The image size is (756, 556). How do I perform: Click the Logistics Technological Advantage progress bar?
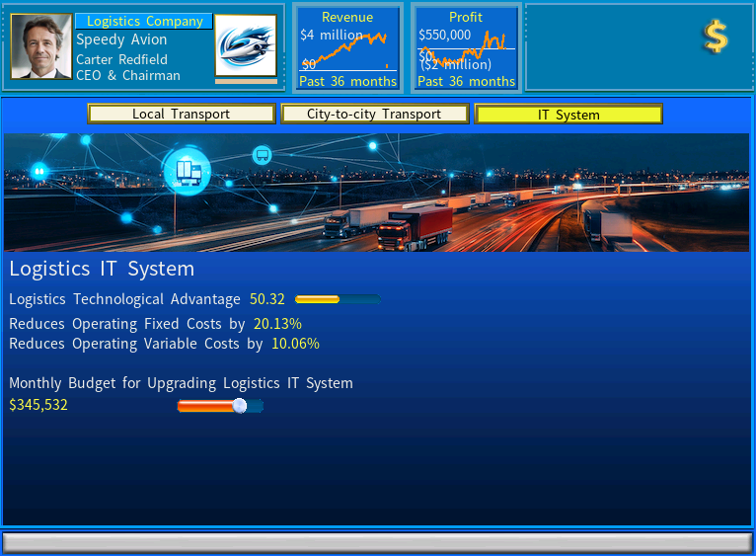338,299
